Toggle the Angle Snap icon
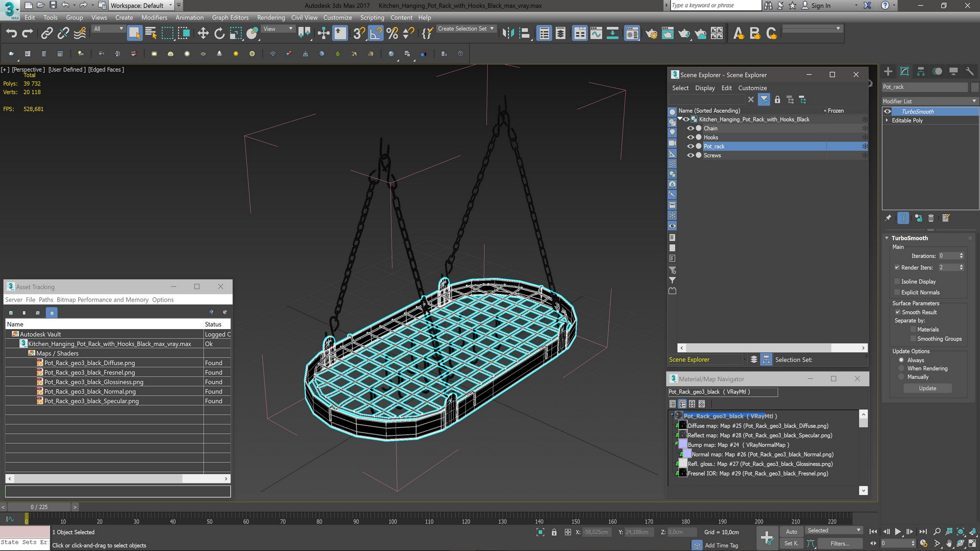The width and height of the screenshot is (980, 551). click(376, 34)
